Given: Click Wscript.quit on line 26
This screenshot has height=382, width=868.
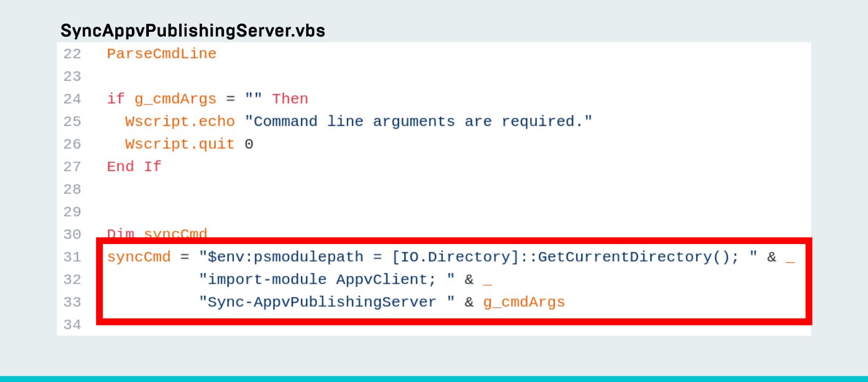Looking at the screenshot, I should [180, 145].
